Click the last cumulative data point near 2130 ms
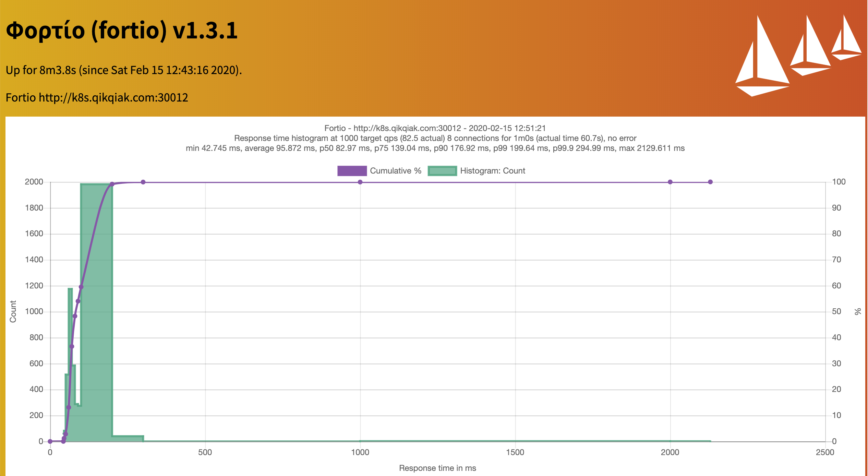This screenshot has height=476, width=868. (710, 182)
